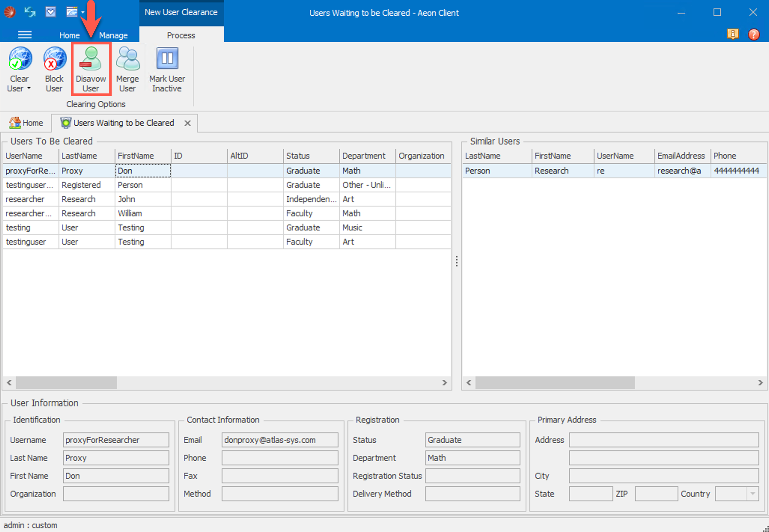Screen dimensions: 769x532
Task: Close the Users Waiting to be Cleared tab
Action: [x=188, y=123]
